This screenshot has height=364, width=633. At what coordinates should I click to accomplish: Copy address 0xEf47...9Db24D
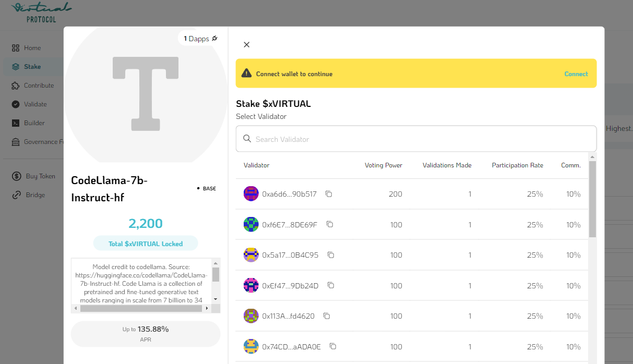(330, 285)
